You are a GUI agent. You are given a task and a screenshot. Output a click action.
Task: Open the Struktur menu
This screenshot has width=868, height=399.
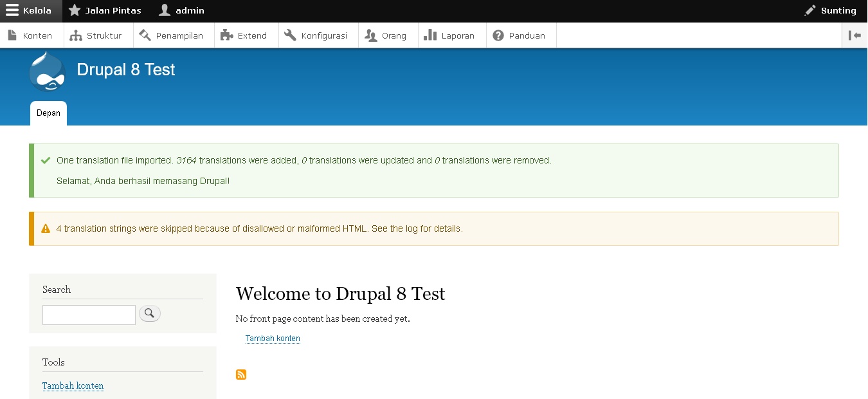pyautogui.click(x=96, y=36)
